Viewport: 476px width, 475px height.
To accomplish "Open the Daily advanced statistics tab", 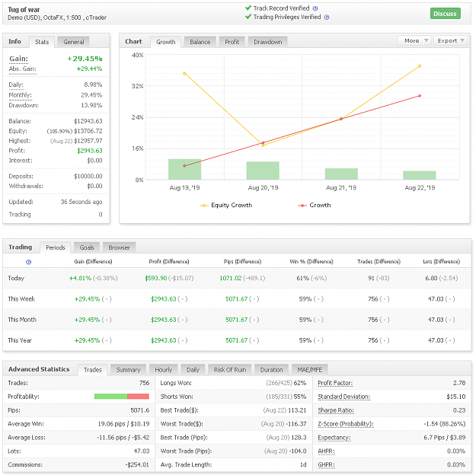I will pyautogui.click(x=193, y=370).
